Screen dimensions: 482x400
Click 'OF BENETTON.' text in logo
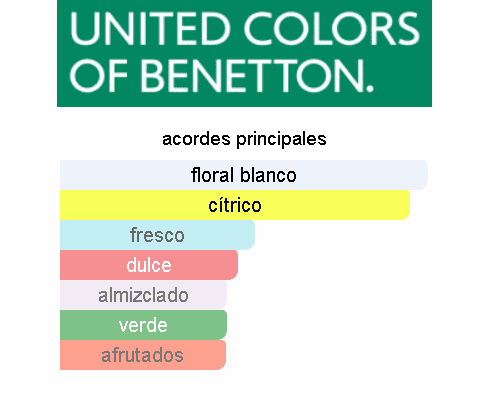click(221, 76)
